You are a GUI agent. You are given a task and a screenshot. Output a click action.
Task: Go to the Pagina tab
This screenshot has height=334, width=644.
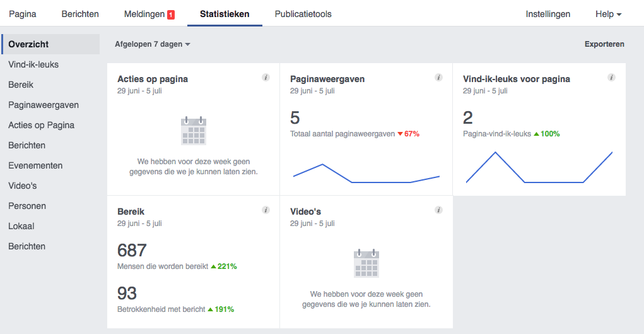(x=23, y=14)
